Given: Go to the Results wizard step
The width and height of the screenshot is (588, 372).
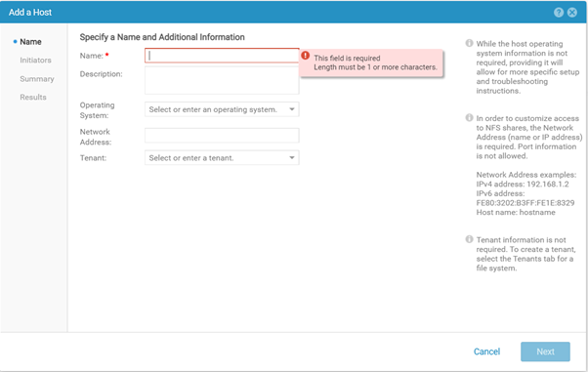Looking at the screenshot, I should 33,97.
